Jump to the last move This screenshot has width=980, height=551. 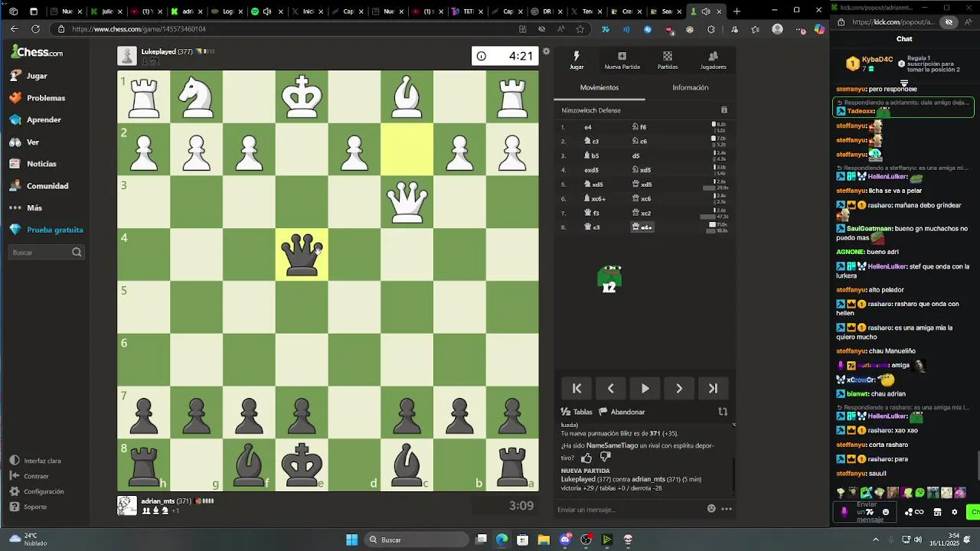[x=713, y=389]
